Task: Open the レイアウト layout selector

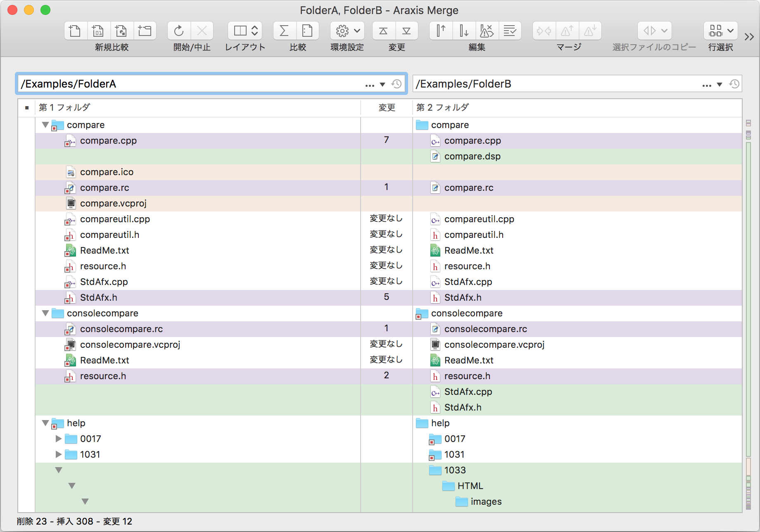Action: click(245, 31)
